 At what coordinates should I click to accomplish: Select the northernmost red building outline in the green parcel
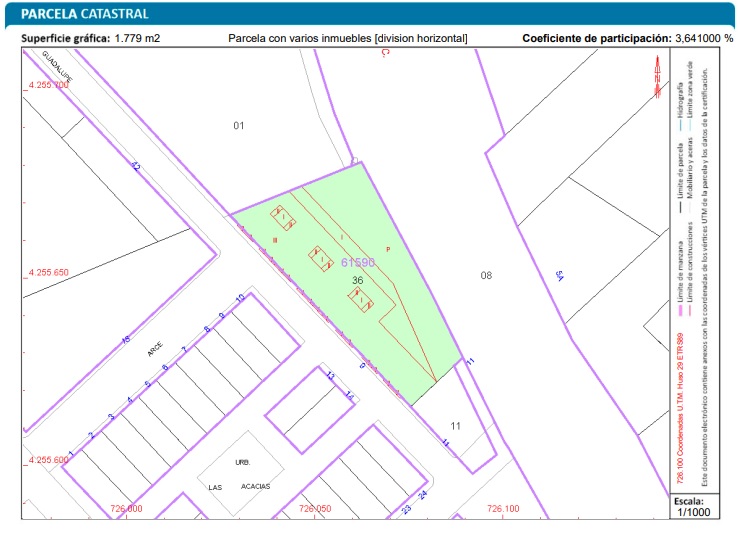(x=282, y=217)
